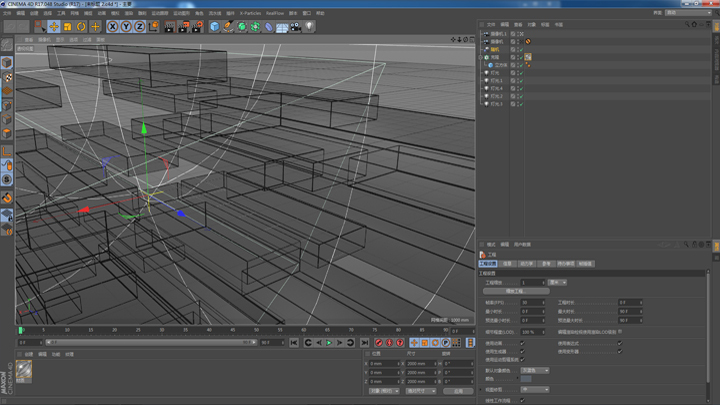Select the 克隆 cloner object tag thumbnail
The height and width of the screenshot is (405, 720).
(x=528, y=57)
